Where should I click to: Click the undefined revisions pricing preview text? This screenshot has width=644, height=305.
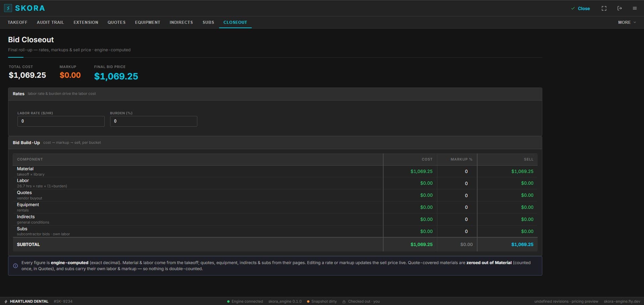[x=566, y=302]
